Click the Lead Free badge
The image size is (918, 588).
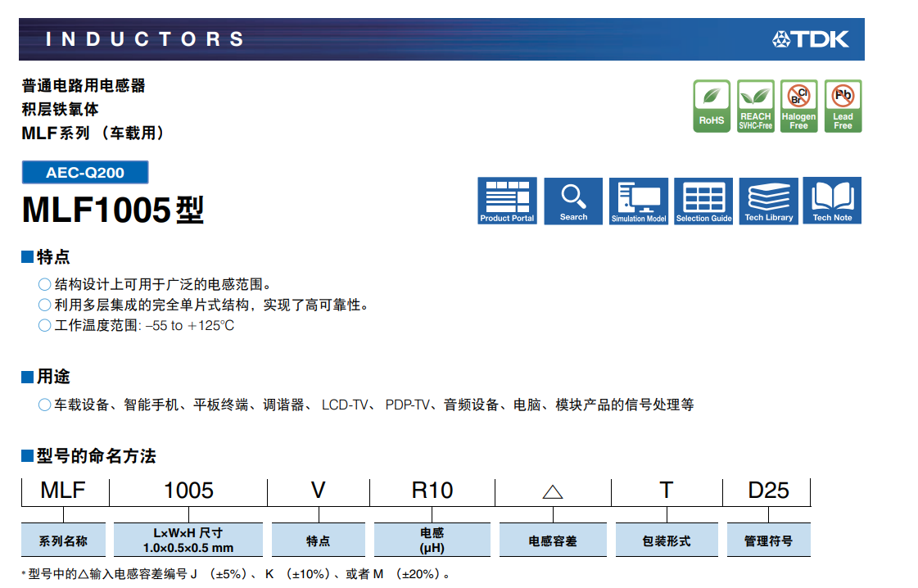coord(843,106)
